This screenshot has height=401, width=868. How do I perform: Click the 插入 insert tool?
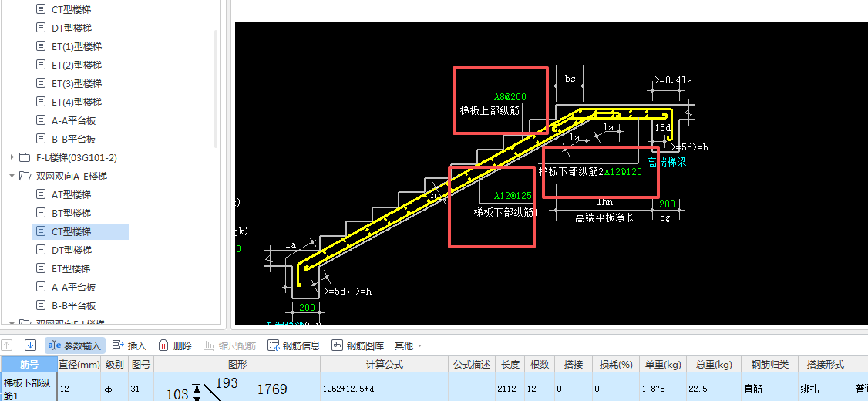pos(129,345)
